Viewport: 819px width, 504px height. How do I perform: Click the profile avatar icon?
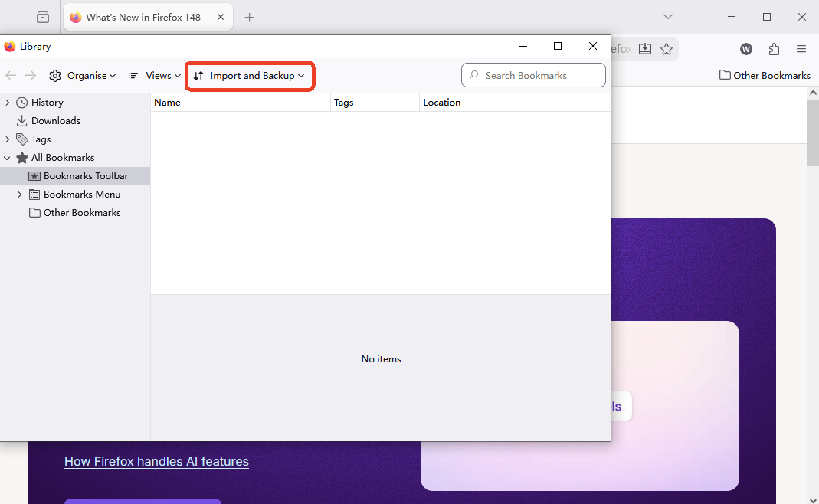(745, 48)
